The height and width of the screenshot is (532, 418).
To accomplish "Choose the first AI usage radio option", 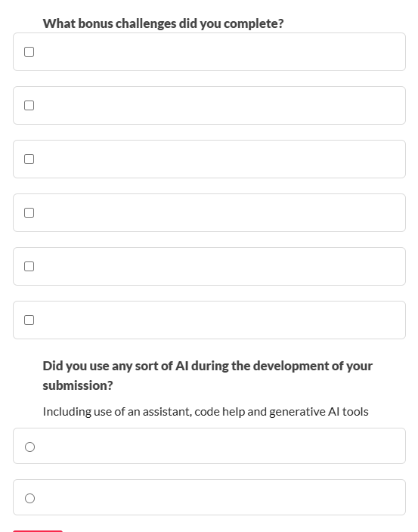I will pyautogui.click(x=30, y=447).
